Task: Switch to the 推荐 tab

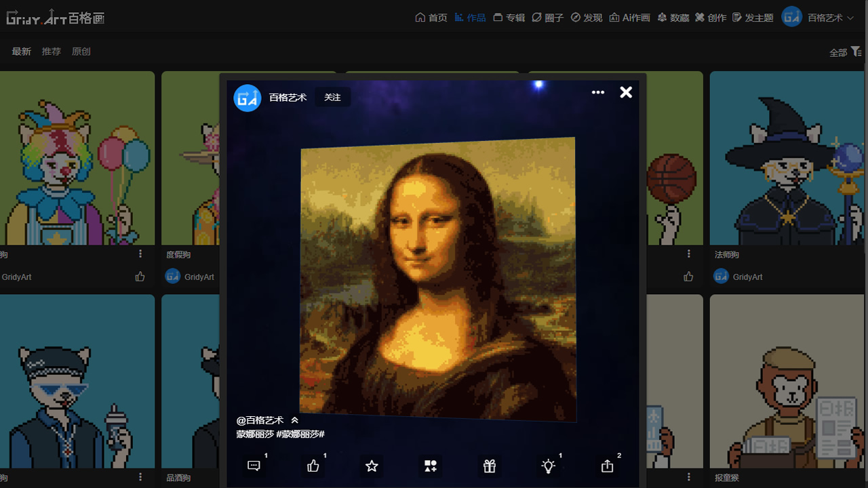Action: pos(52,52)
